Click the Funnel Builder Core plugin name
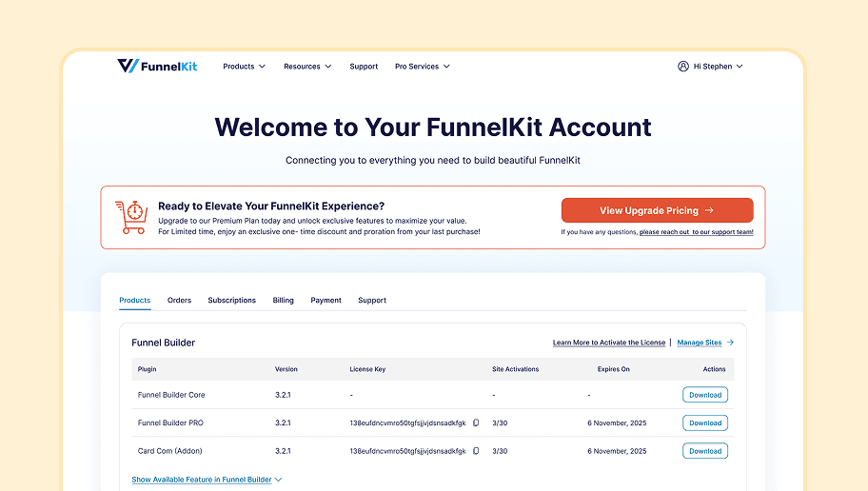The image size is (868, 491). [171, 395]
